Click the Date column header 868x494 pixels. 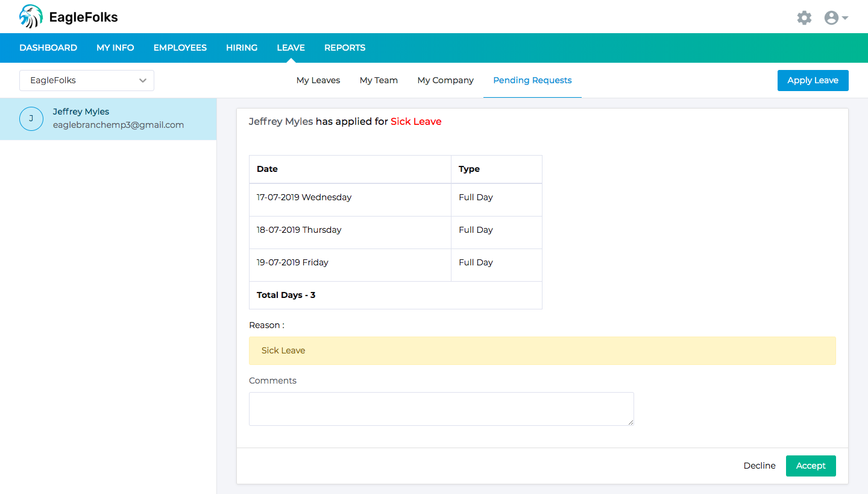[x=350, y=169]
